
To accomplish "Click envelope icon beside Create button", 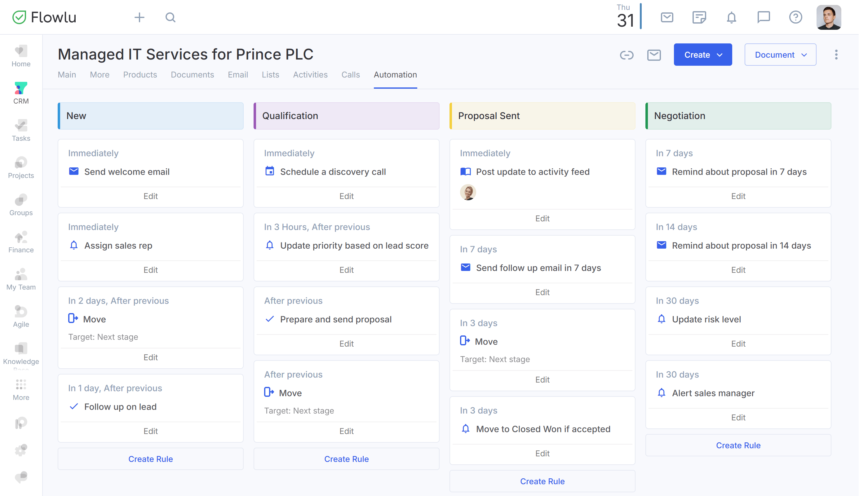I will point(654,55).
